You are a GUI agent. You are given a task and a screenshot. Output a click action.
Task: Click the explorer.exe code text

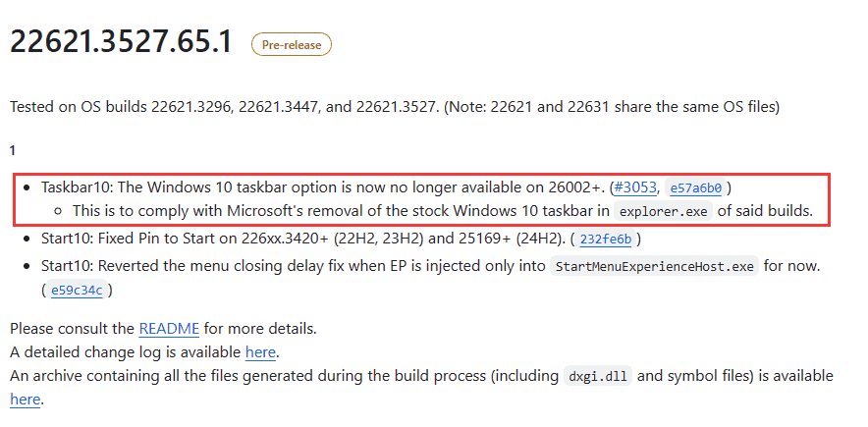[x=664, y=211]
